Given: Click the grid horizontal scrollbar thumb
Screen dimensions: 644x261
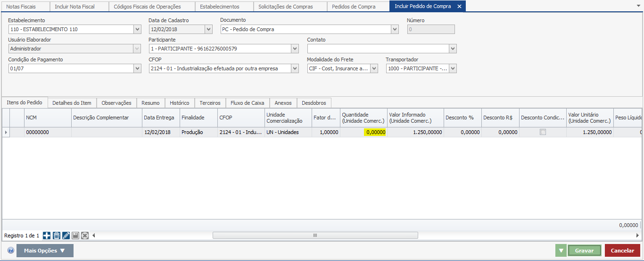Looking at the screenshot, I should 315,236.
